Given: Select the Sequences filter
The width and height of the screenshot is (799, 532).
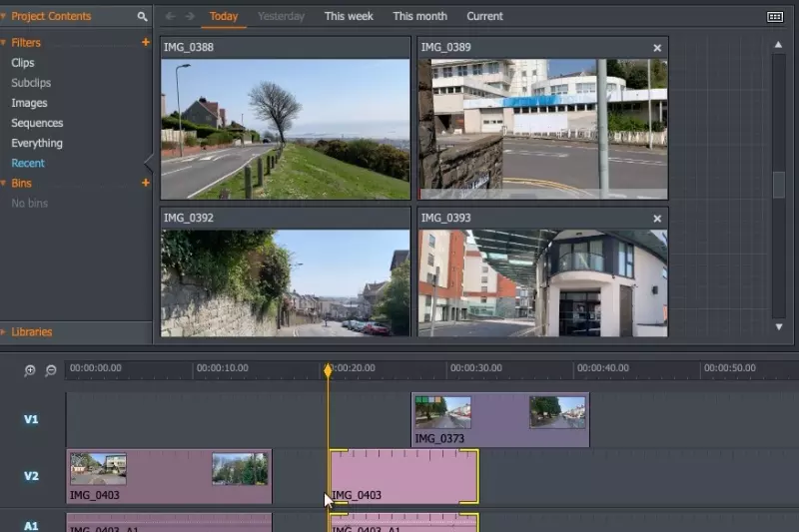Looking at the screenshot, I should [x=37, y=123].
